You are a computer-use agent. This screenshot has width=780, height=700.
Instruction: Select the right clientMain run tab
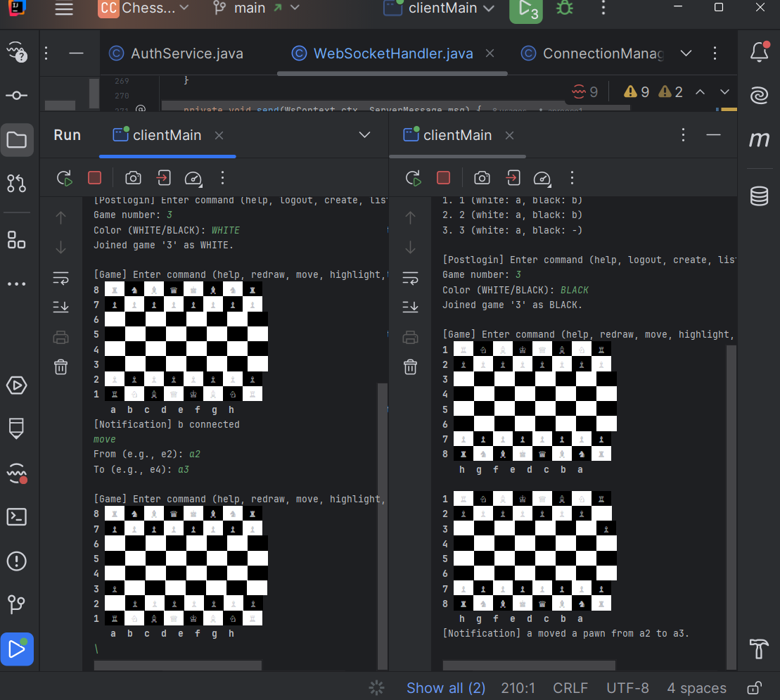tap(456, 135)
